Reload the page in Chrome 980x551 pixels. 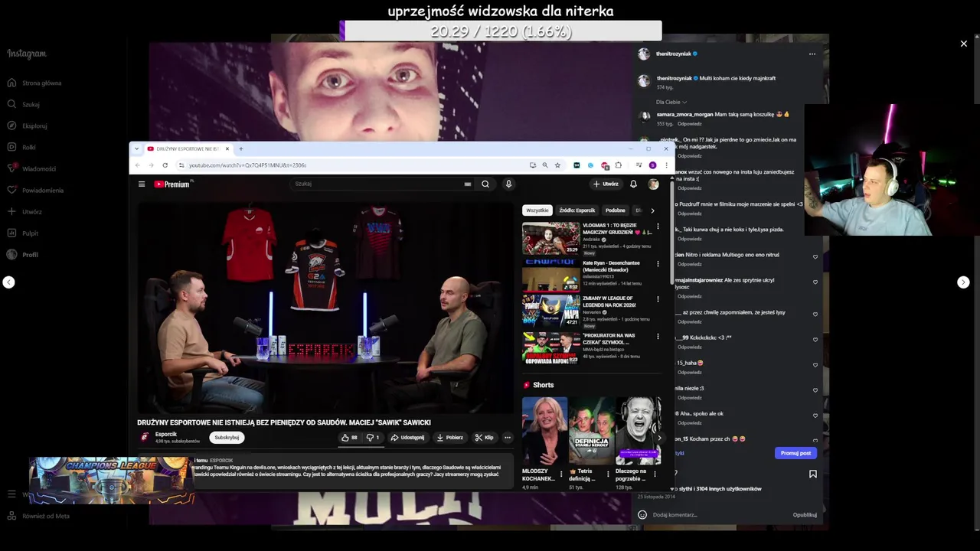165,165
